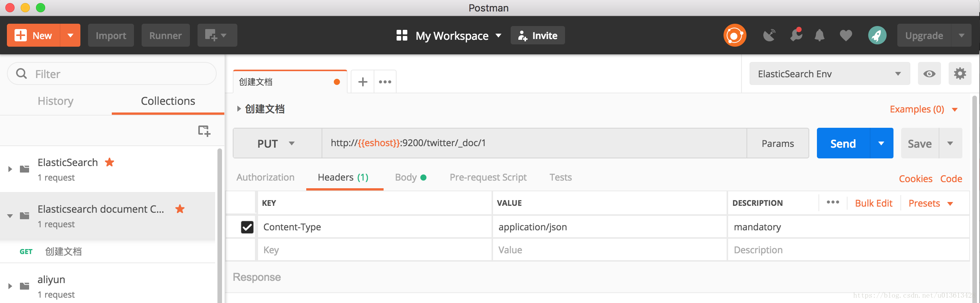
Task: Open the Examples (0) dropdown
Action: click(x=923, y=109)
